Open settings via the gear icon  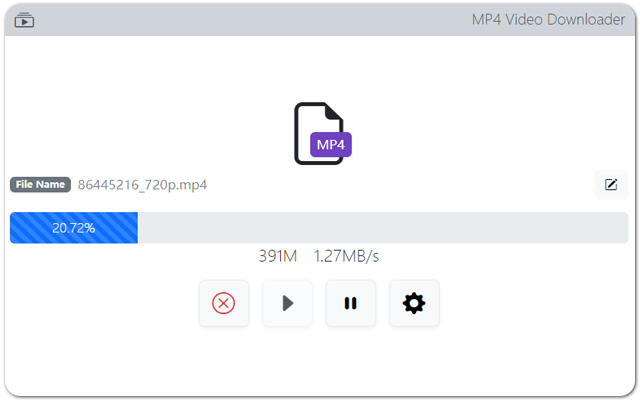[414, 303]
